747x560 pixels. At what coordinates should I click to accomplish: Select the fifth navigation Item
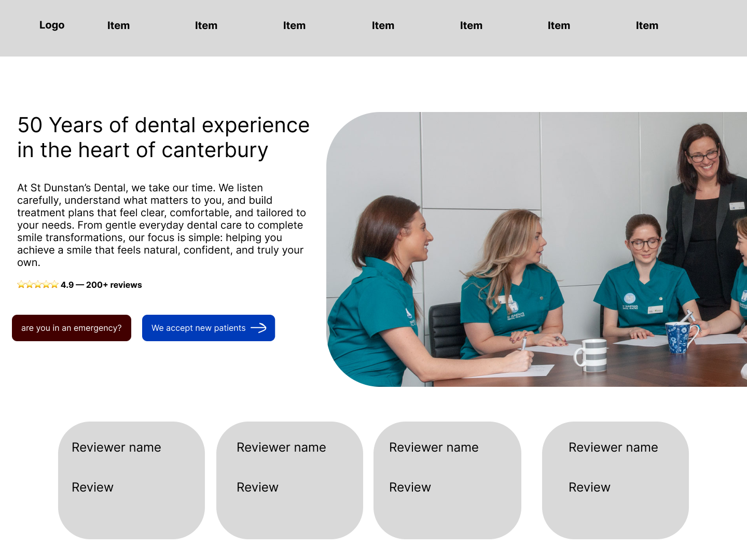(471, 25)
